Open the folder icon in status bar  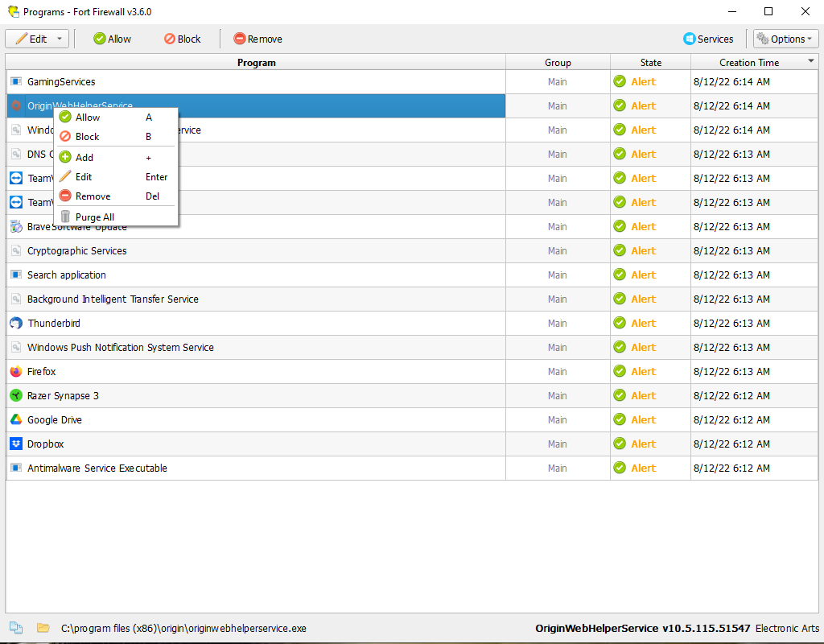coord(43,628)
